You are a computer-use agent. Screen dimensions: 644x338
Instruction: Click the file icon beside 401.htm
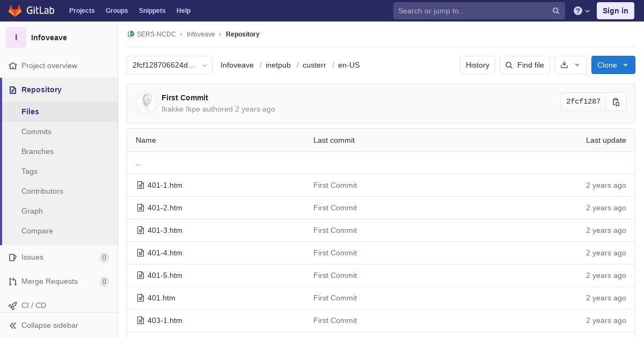tap(141, 298)
